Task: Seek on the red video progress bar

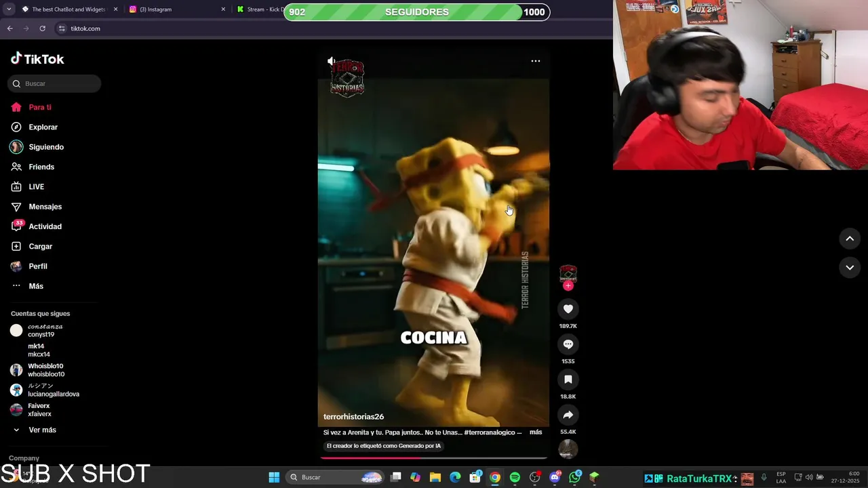Action: [433, 457]
